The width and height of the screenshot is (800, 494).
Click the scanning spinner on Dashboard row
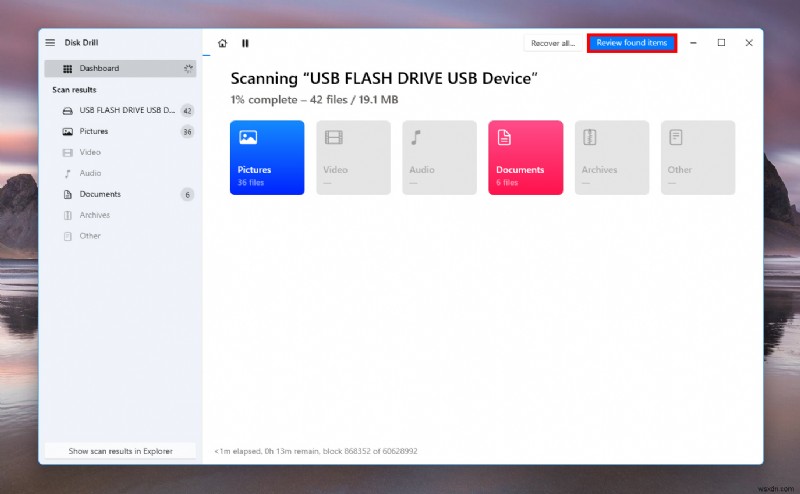(188, 68)
